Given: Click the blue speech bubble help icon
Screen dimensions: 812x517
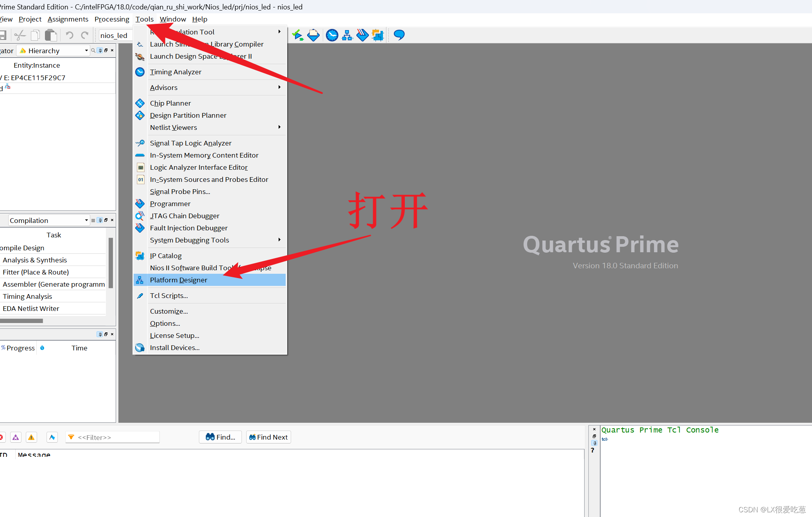Looking at the screenshot, I should [399, 35].
